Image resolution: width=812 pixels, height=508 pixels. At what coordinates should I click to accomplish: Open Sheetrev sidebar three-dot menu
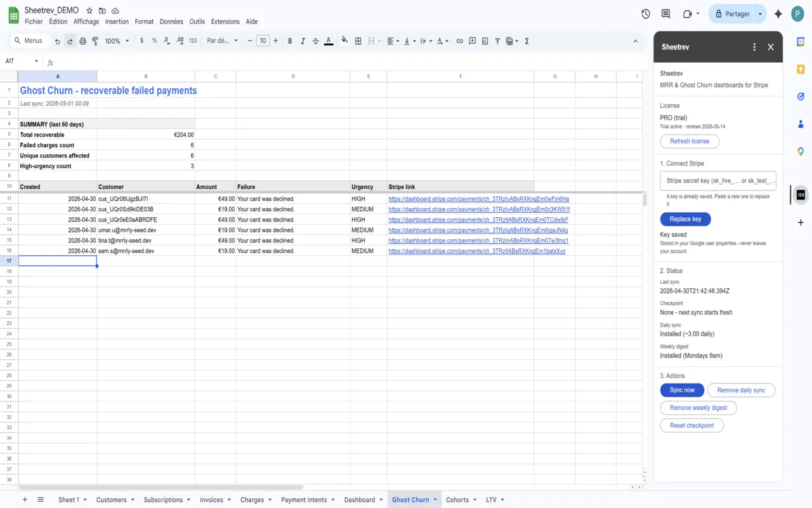754,47
